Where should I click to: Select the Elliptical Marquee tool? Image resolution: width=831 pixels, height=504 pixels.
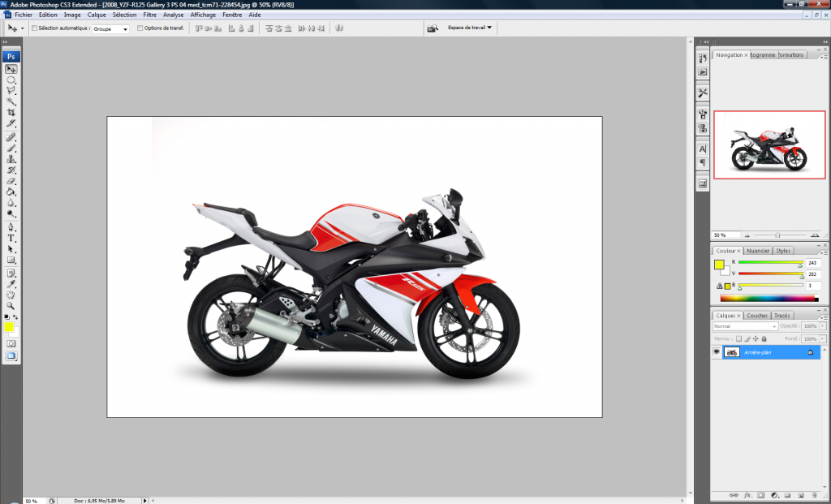click(x=11, y=80)
